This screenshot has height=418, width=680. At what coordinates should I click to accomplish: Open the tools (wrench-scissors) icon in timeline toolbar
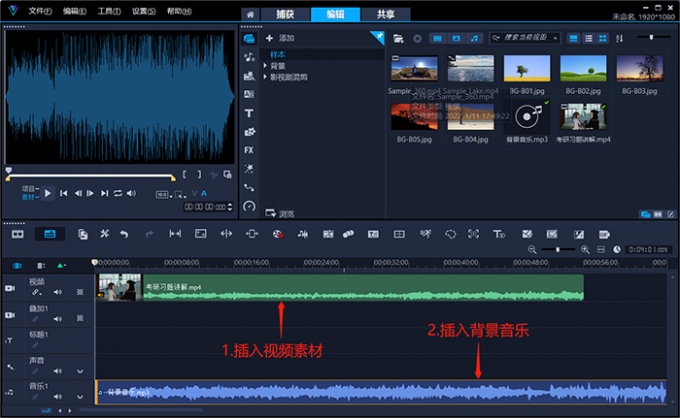(x=103, y=233)
